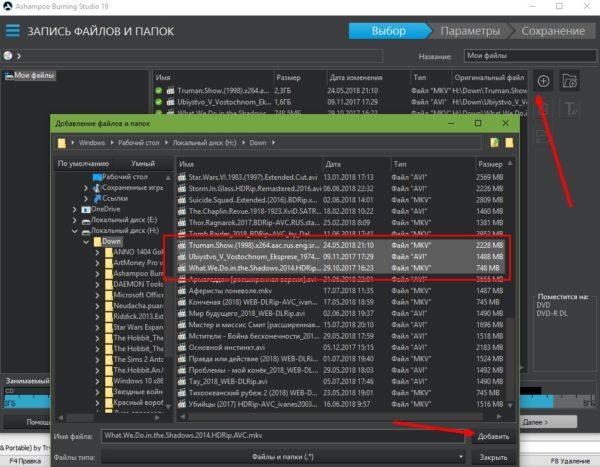Image resolution: width=600 pixels, height=467 pixels.
Task: Select the Умный view tab
Action: pyautogui.click(x=143, y=163)
